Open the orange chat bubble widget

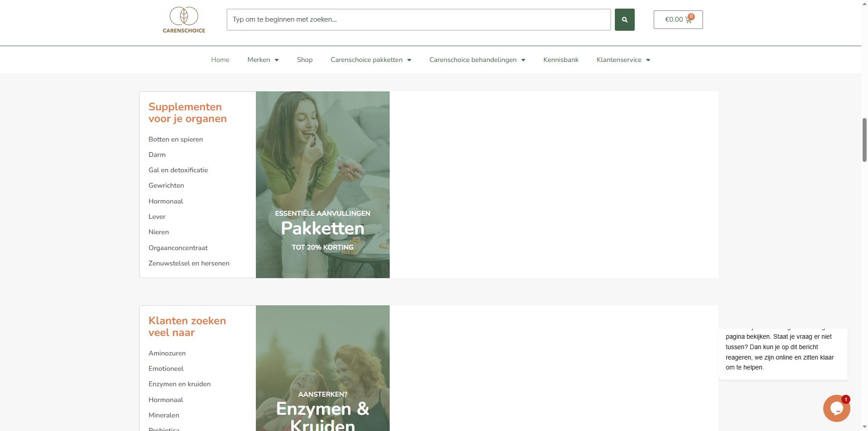836,408
